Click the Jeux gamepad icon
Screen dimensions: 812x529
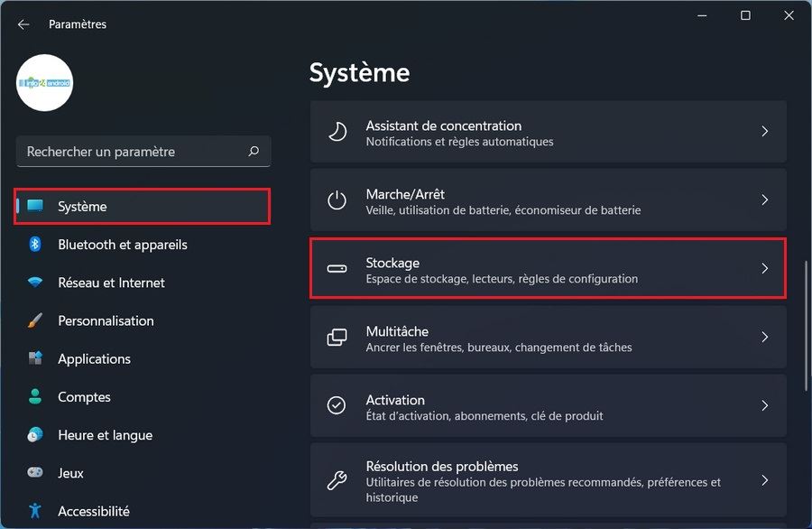pyautogui.click(x=35, y=472)
